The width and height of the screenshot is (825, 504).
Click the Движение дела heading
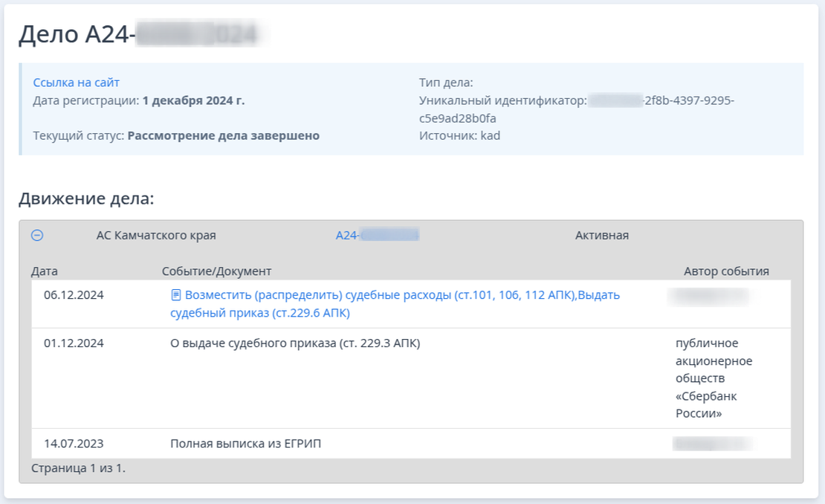tap(86, 199)
